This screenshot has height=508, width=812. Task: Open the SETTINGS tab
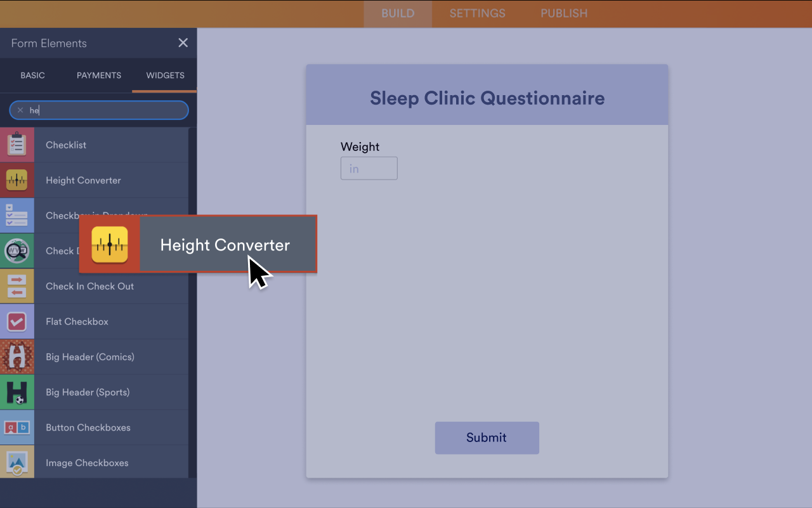tap(477, 13)
